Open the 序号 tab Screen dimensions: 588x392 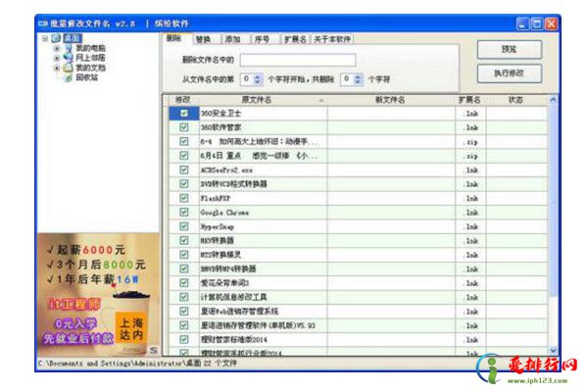[x=262, y=39]
